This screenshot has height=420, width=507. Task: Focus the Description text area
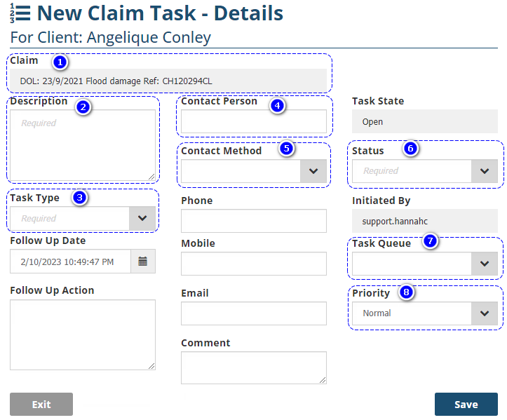[x=83, y=145]
